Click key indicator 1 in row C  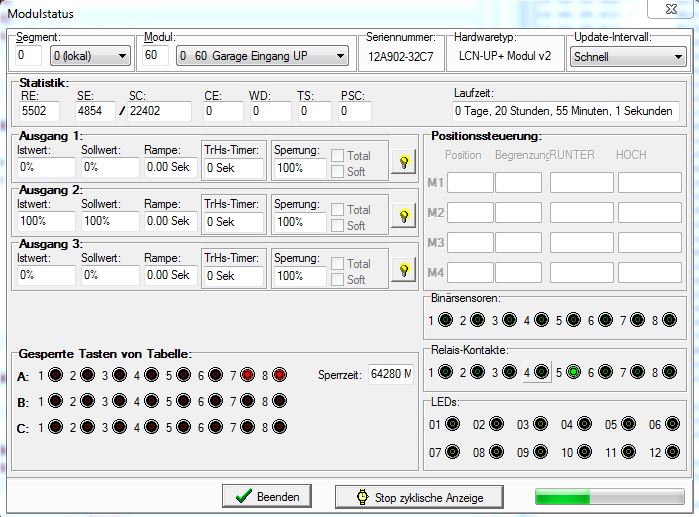pos(55,427)
